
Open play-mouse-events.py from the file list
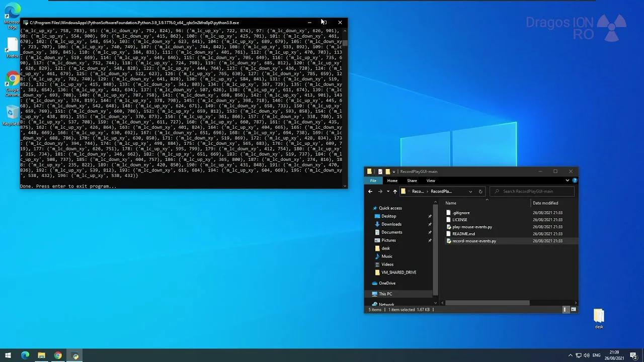pyautogui.click(x=472, y=227)
